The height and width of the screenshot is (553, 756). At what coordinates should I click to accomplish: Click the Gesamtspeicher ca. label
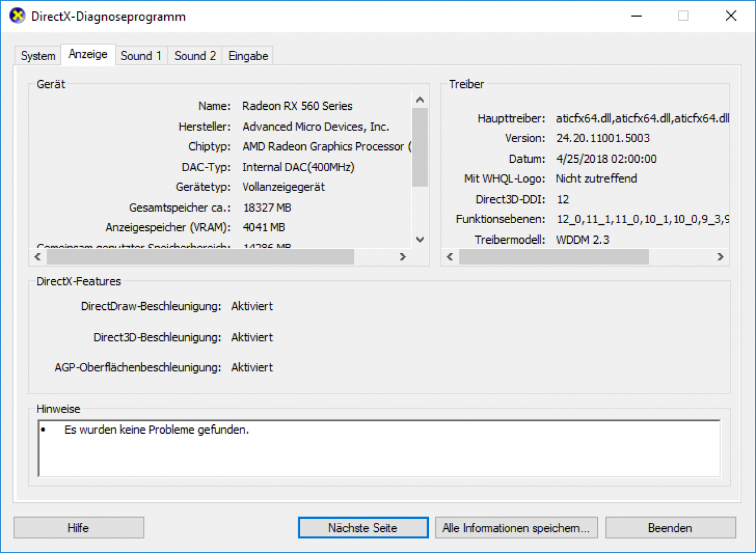pos(180,208)
